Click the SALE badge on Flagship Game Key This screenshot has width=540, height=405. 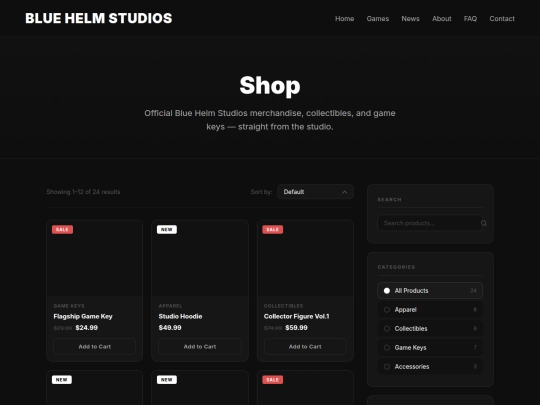(x=62, y=229)
